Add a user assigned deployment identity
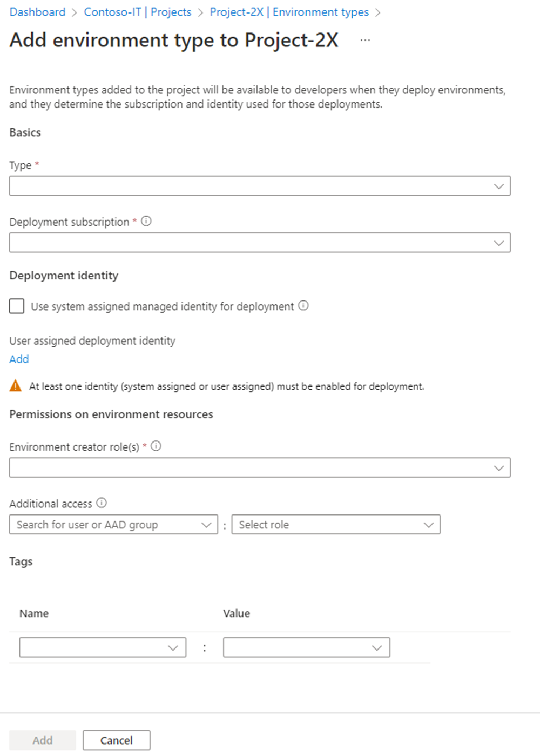This screenshot has width=540, height=756. coord(19,359)
